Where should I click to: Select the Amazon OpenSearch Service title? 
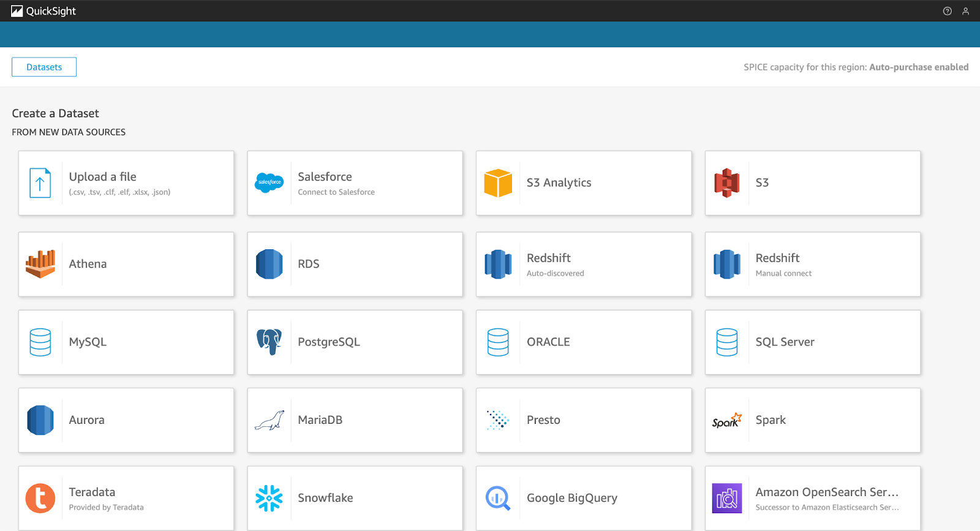[827, 492]
